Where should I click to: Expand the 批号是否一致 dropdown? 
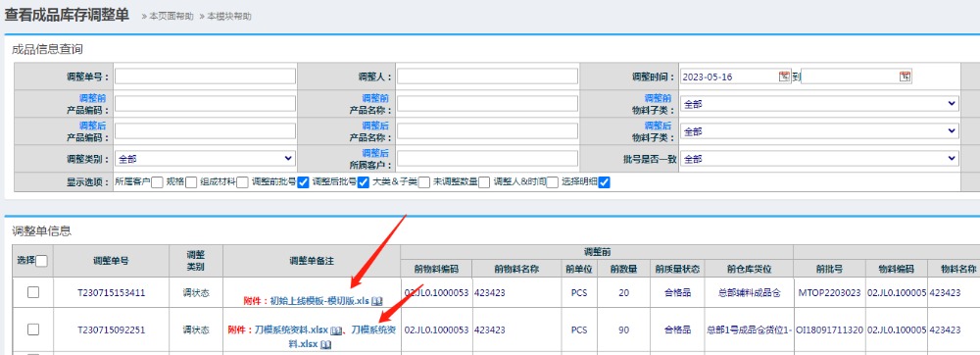819,159
